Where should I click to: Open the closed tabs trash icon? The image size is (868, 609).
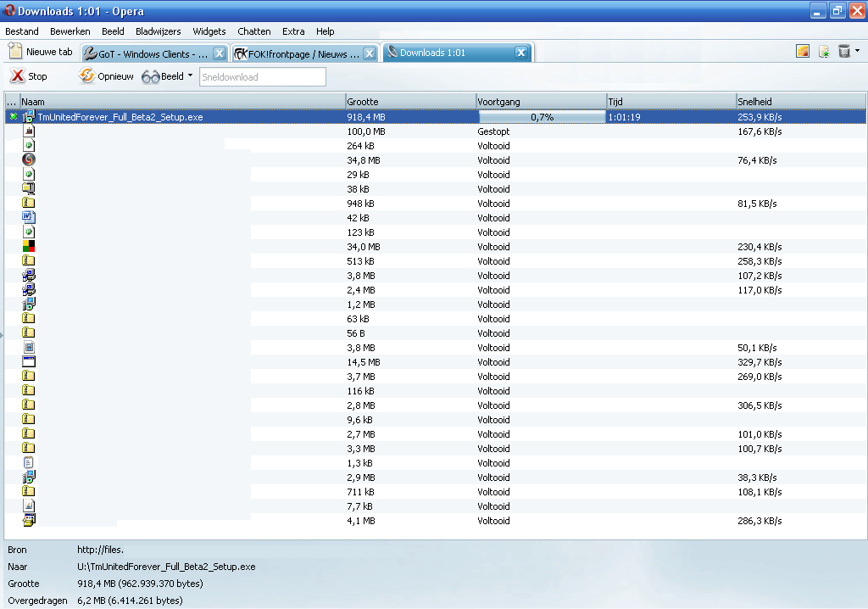coord(844,52)
